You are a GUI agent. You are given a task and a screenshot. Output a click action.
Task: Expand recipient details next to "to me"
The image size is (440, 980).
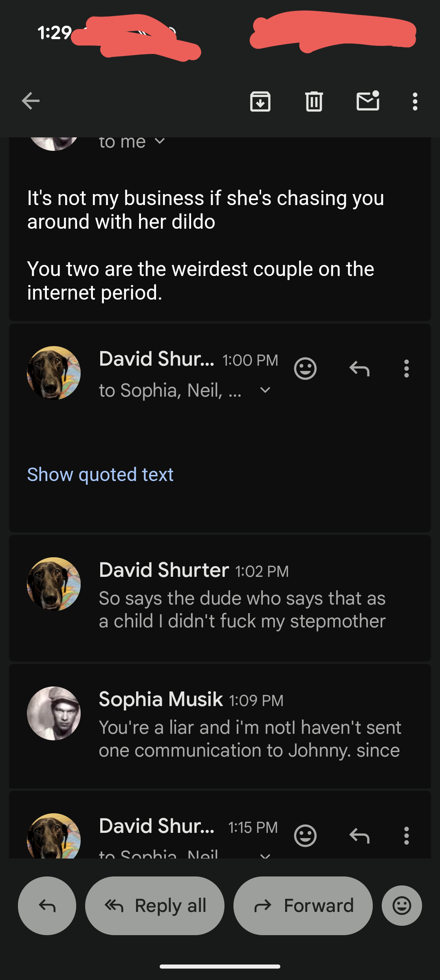[160, 141]
